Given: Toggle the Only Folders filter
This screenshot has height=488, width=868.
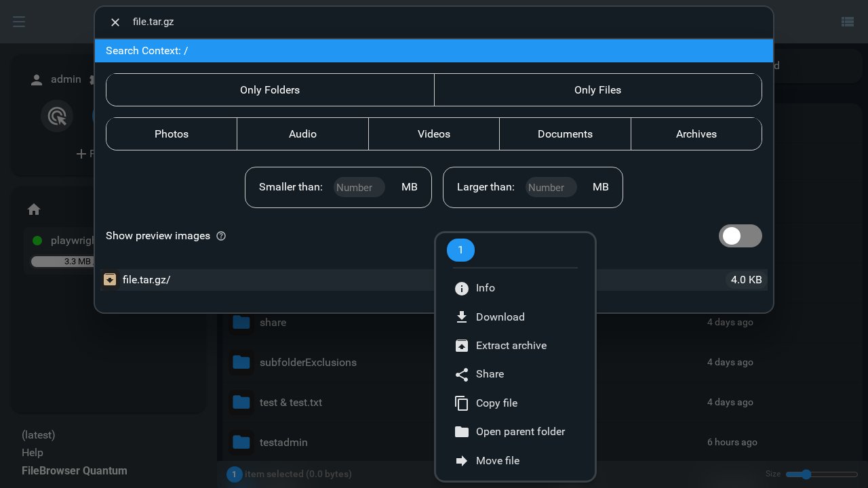Looking at the screenshot, I should tap(270, 90).
